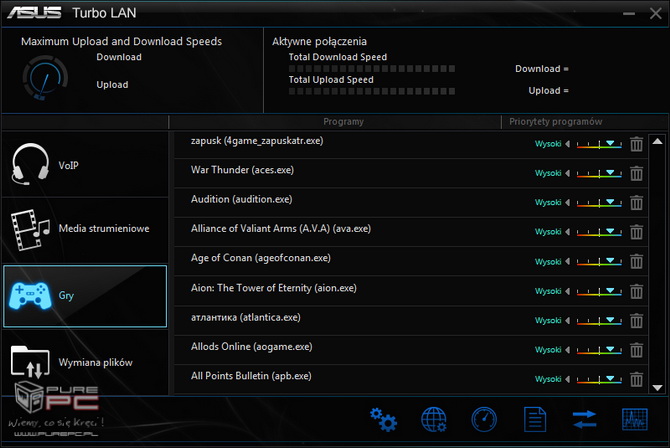
Task: Click the transfer arrows icon
Action: click(585, 419)
